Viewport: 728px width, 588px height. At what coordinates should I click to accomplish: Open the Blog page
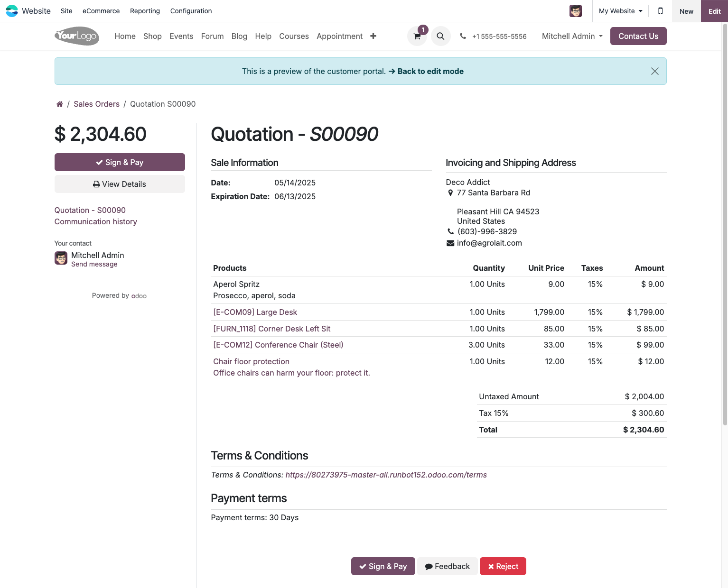(x=239, y=36)
